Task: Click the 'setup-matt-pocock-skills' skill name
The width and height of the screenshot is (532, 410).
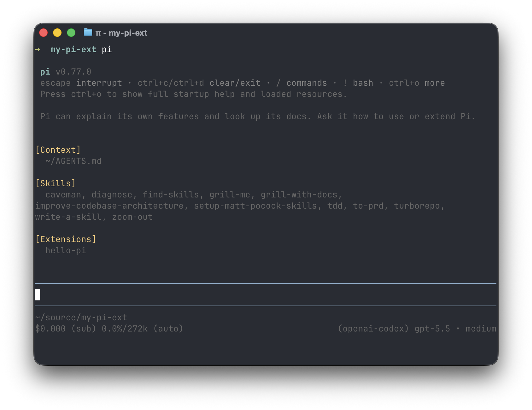Action: coord(255,206)
